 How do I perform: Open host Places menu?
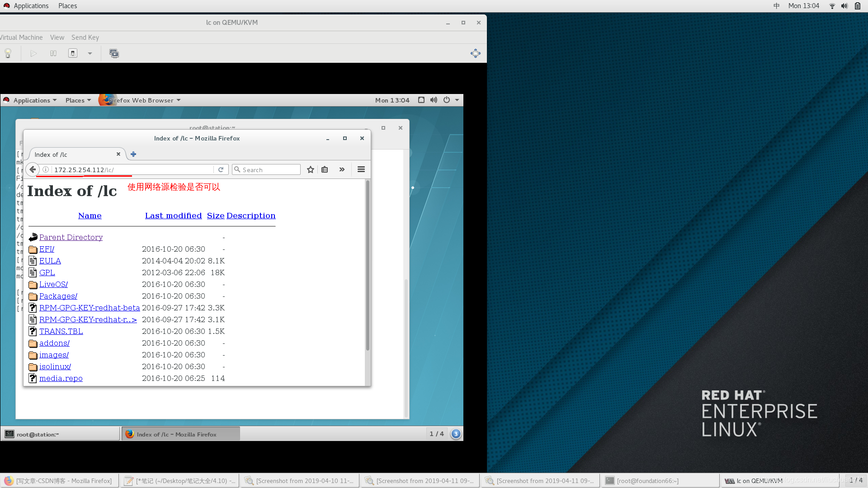[67, 6]
